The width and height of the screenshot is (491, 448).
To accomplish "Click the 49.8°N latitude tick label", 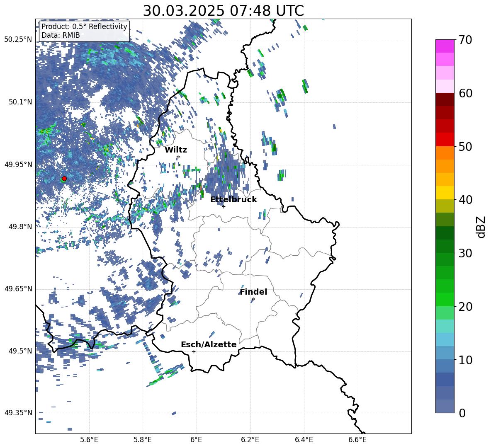I will click(x=20, y=227).
